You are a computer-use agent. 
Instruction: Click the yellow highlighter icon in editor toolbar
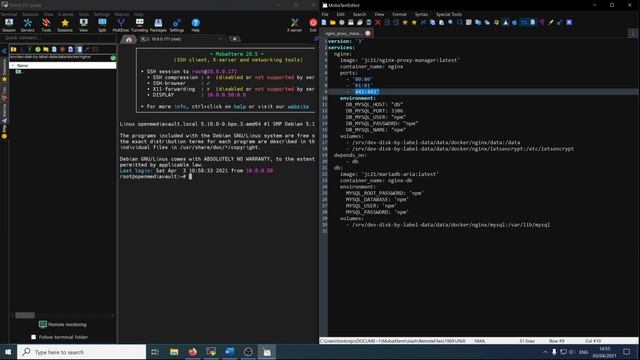[x=551, y=22]
